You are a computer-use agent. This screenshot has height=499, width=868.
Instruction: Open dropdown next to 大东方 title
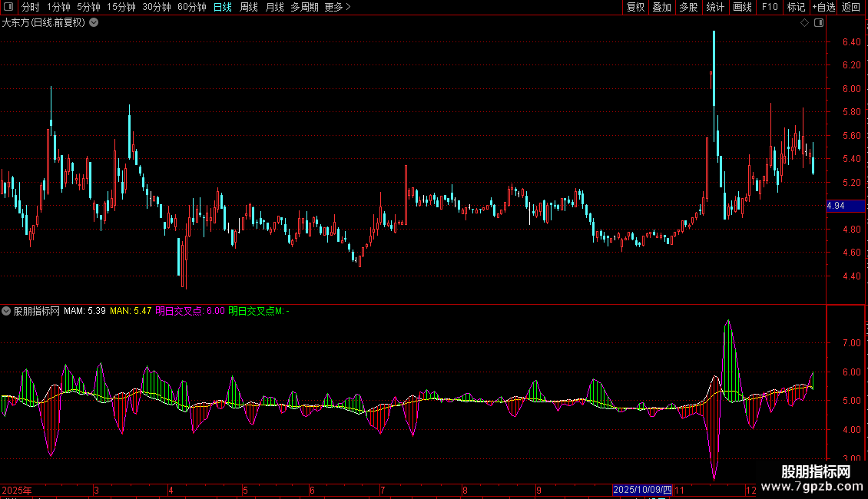coord(94,23)
